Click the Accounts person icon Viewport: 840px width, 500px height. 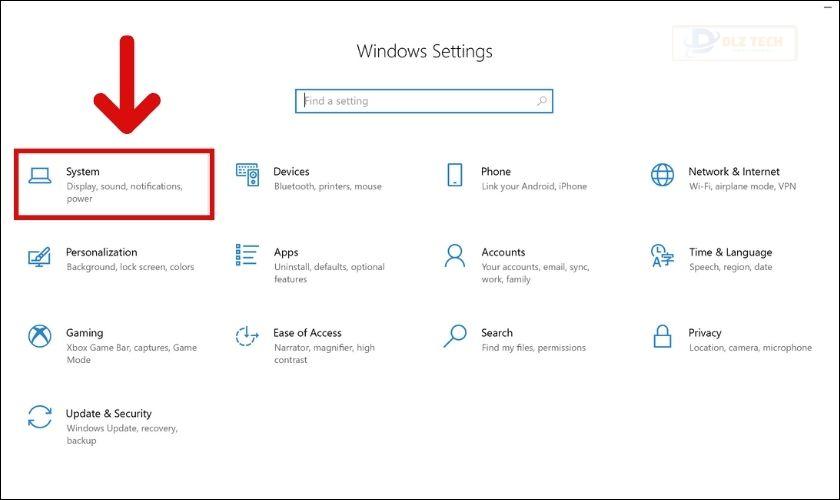(x=455, y=256)
